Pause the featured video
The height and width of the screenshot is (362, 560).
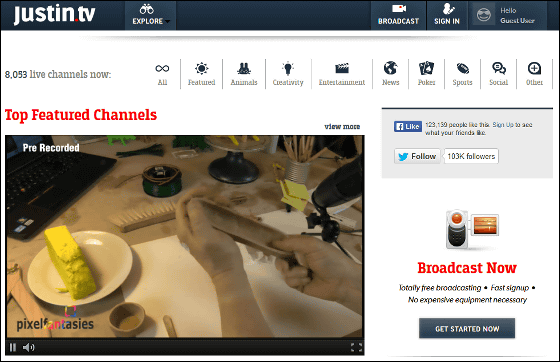click(13, 347)
